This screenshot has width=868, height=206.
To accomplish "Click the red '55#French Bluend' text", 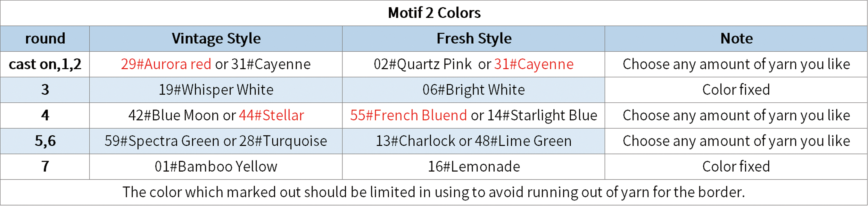I will click(409, 116).
